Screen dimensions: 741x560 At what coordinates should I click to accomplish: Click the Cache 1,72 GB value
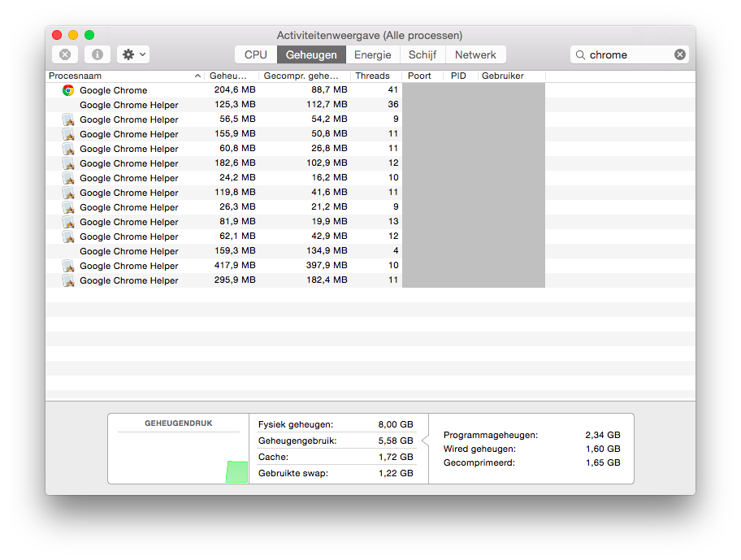coord(396,457)
